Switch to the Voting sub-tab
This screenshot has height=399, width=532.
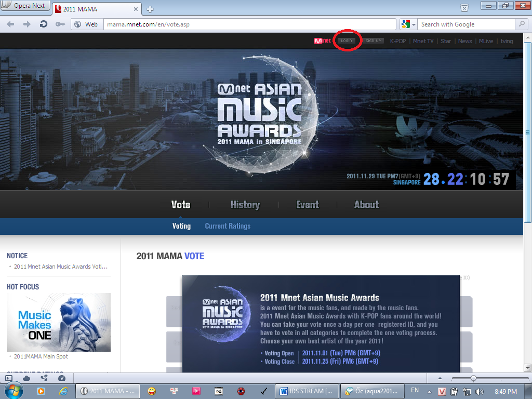181,226
